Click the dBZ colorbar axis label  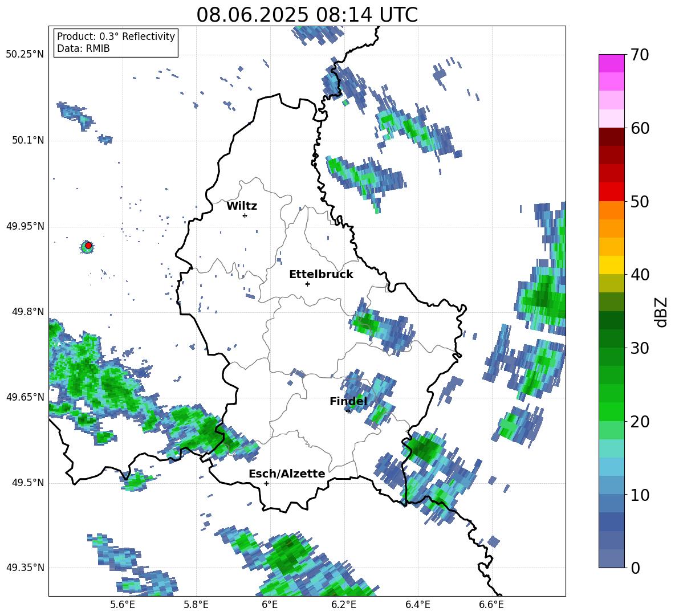[662, 312]
